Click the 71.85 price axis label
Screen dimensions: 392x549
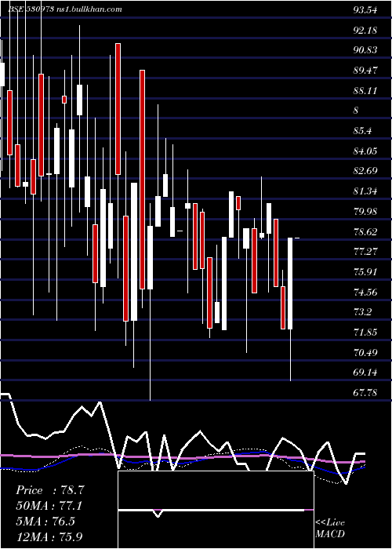click(365, 332)
